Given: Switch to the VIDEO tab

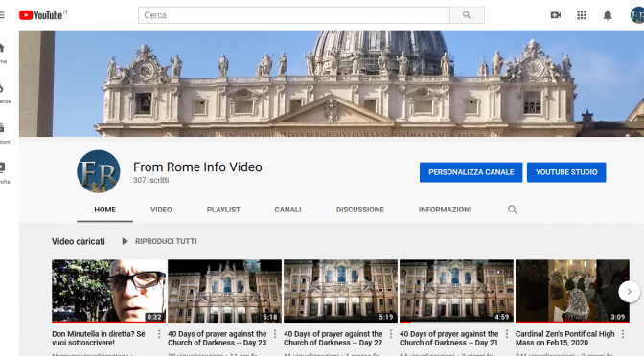Looking at the screenshot, I should [x=161, y=210].
